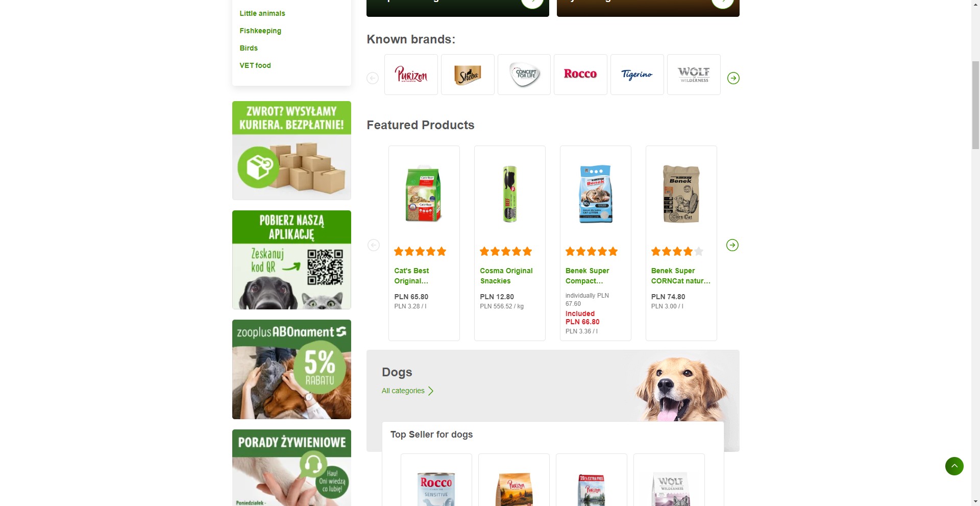Open the free courier return banner
Image resolution: width=980 pixels, height=506 pixels.
pos(291,150)
